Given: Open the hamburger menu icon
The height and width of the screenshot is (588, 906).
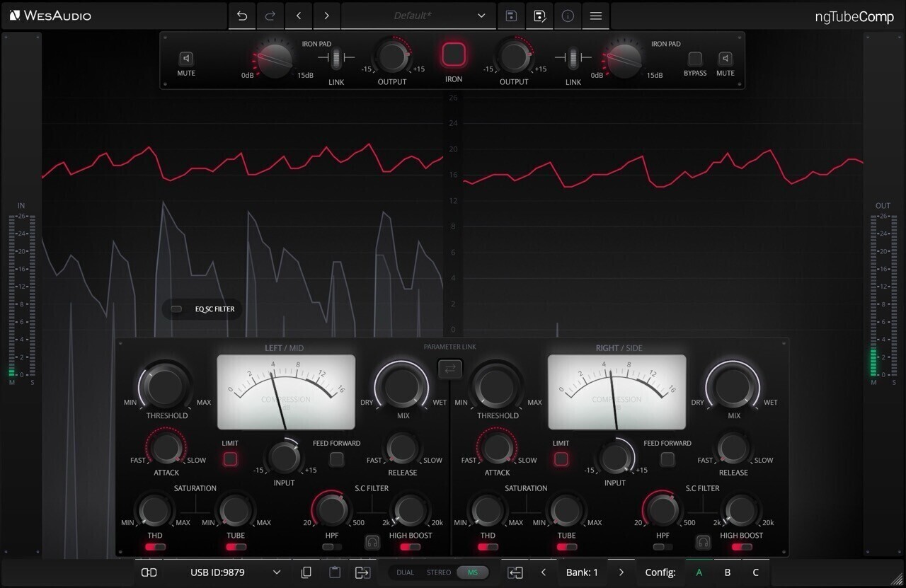Looking at the screenshot, I should point(596,16).
